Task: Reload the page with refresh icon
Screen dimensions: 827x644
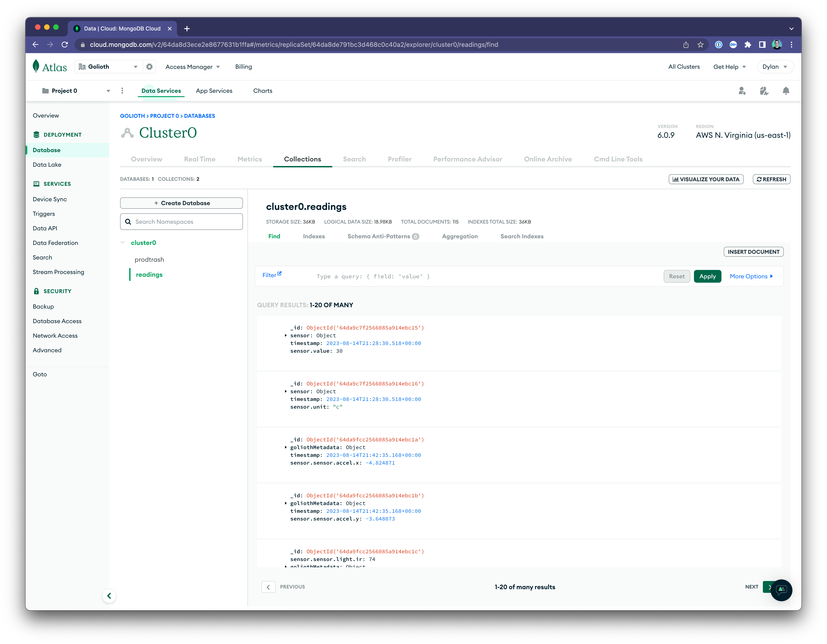Action: [65, 45]
